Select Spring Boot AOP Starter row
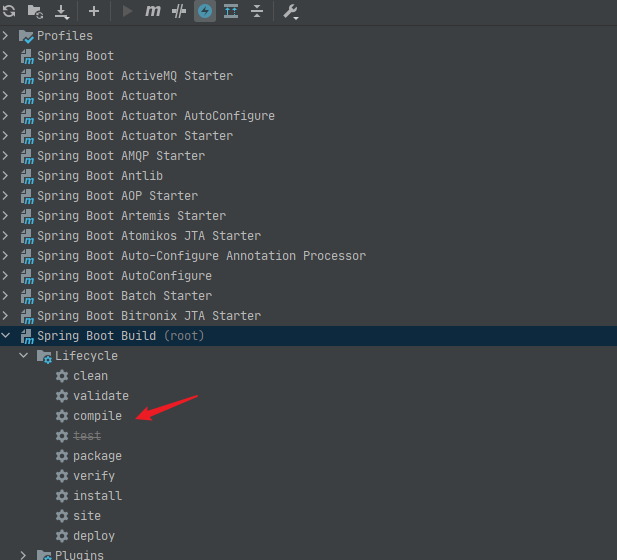The image size is (617, 560). 308,196
